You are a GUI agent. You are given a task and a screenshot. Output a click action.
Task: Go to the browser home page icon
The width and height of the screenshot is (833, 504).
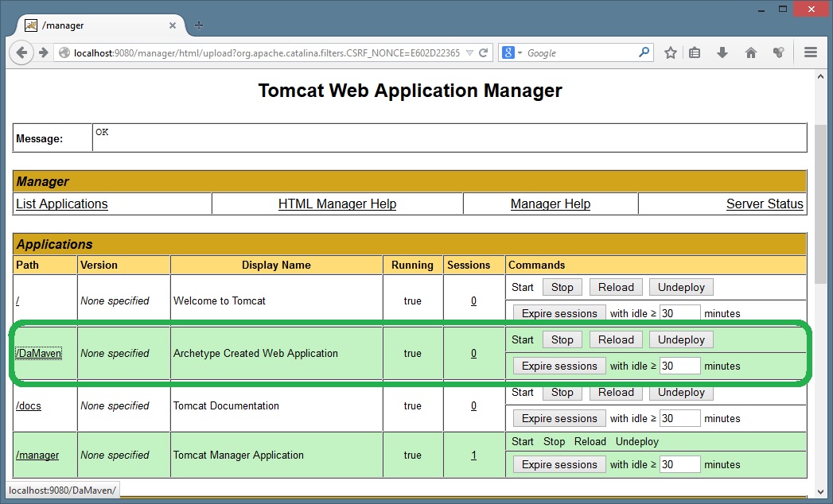click(x=750, y=52)
